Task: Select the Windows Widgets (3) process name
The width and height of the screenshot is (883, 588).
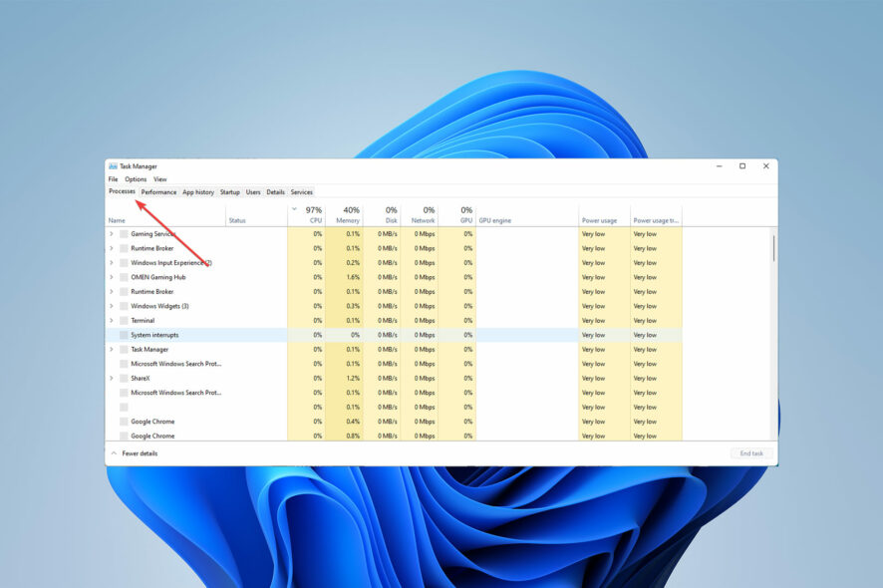Action: 159,306
